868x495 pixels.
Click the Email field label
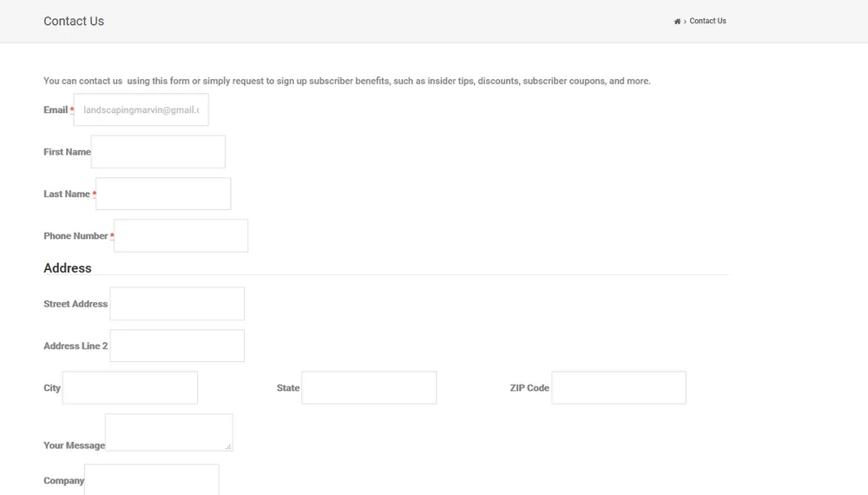click(x=56, y=110)
